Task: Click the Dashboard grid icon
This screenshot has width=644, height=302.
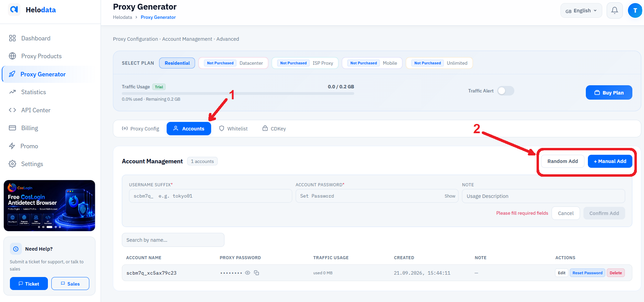Action: (x=12, y=38)
